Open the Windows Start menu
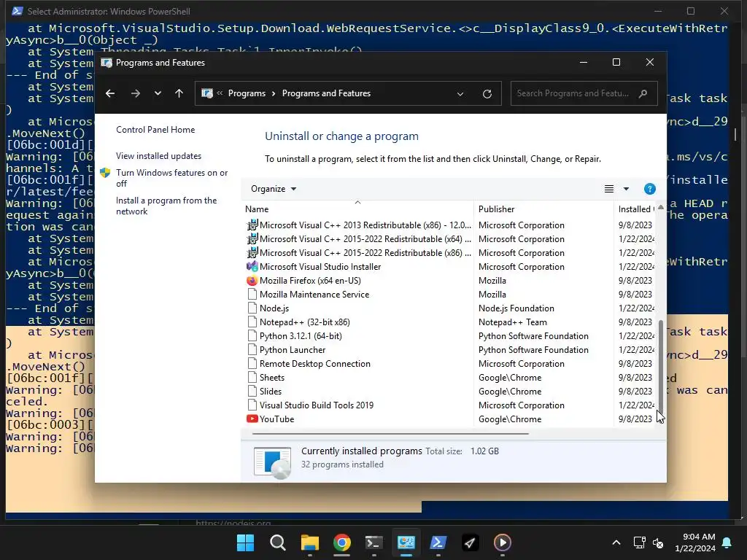This screenshot has width=747, height=560. (x=245, y=542)
